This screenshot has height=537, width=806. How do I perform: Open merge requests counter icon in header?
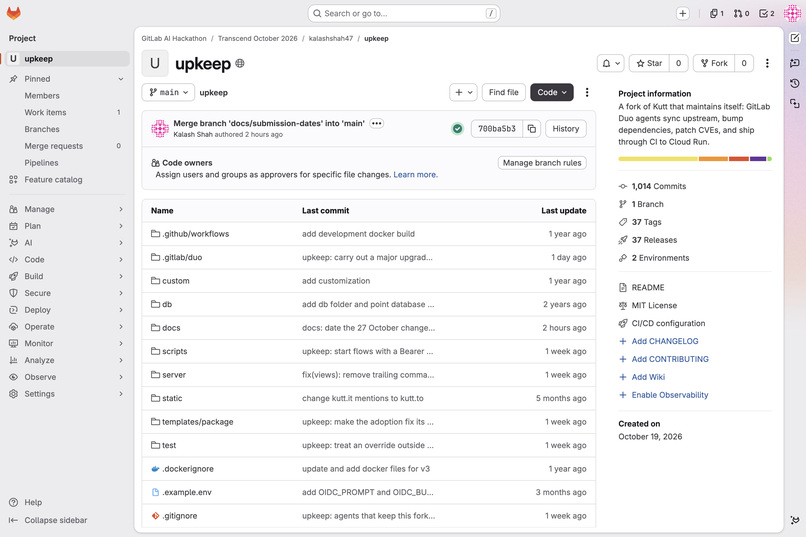[x=741, y=13]
